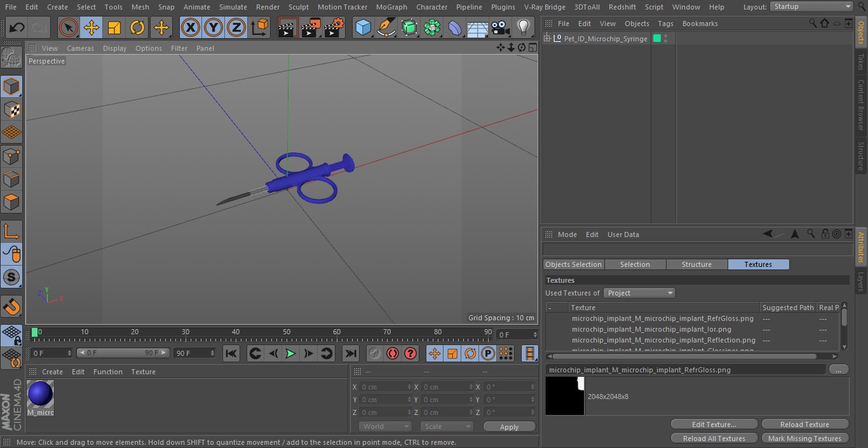Screen dimensions: 868x448
Task: Open the MoGraph menu
Action: point(391,7)
